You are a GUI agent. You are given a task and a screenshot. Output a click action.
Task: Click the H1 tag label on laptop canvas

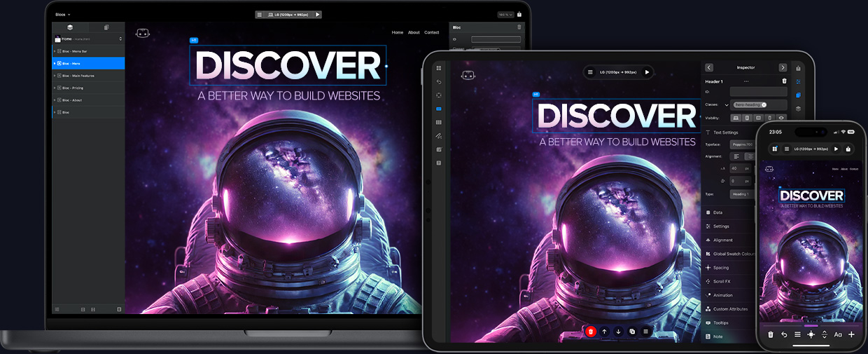pos(194,41)
